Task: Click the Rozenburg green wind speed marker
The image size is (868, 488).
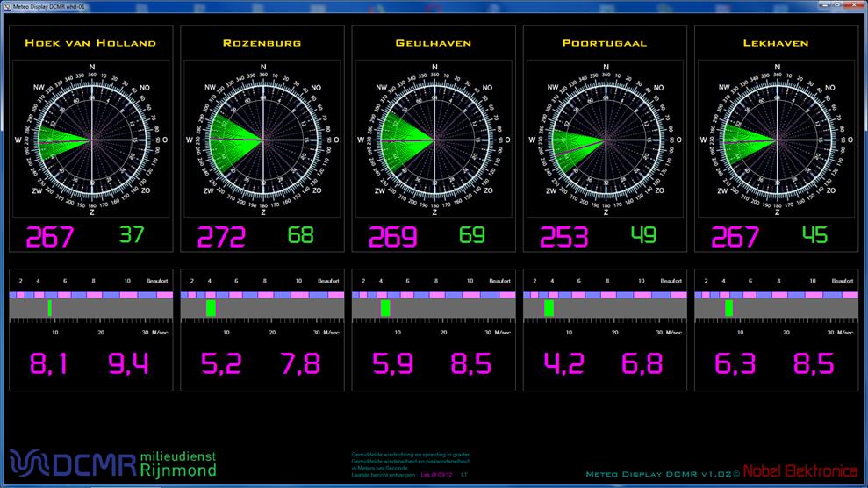Action: point(211,308)
